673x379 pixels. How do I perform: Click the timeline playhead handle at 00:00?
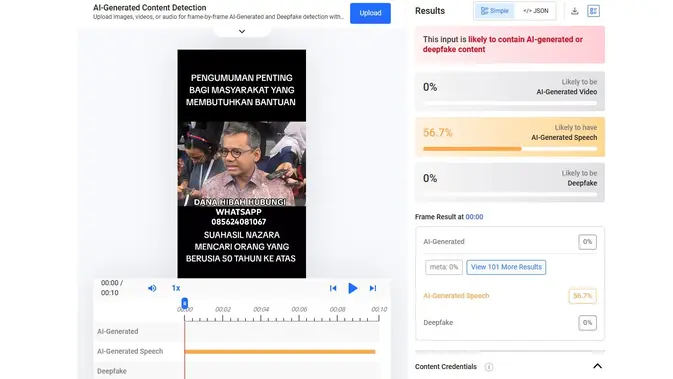click(x=185, y=303)
